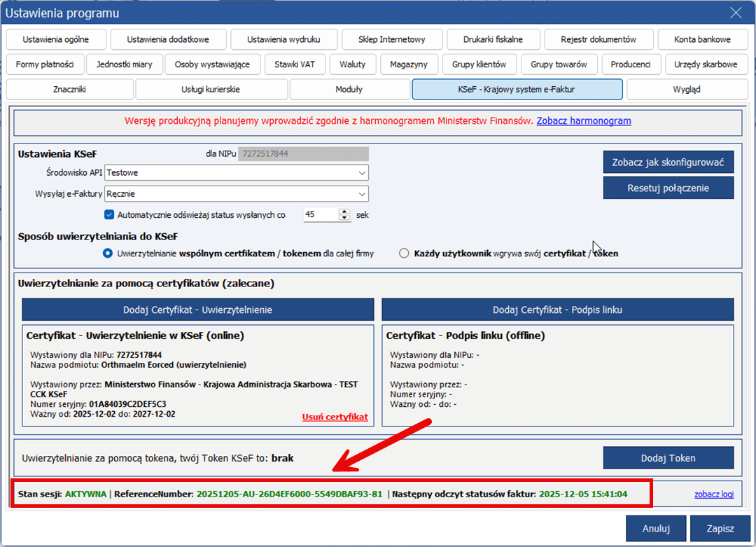Open the zobacz logi link

click(714, 494)
